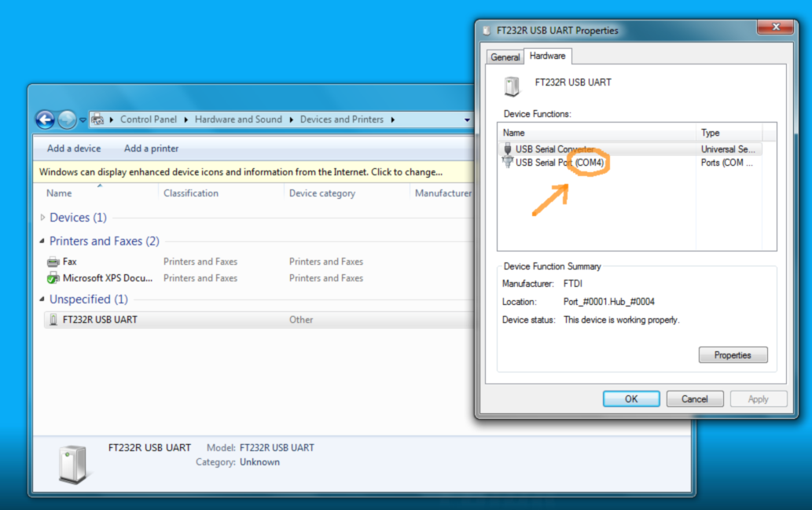Expand the Devices (1) group

43,218
